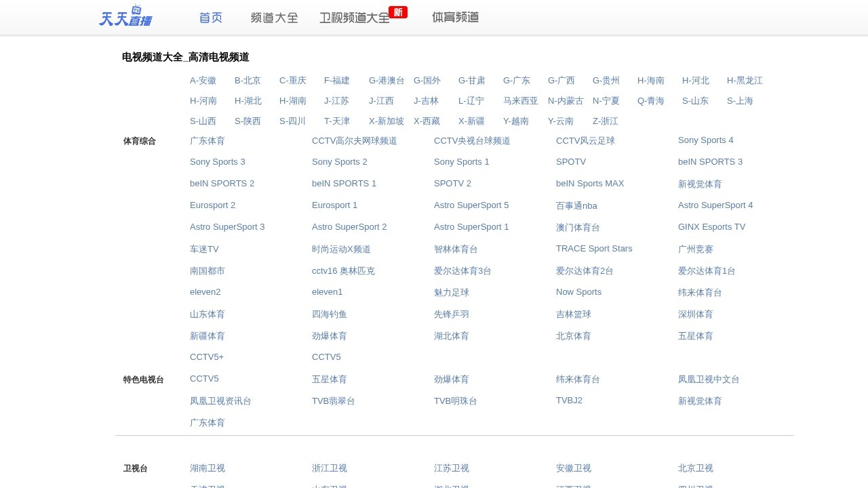The width and height of the screenshot is (868, 488).
Task: Filter channels by G-港澳台
Action: click(387, 81)
